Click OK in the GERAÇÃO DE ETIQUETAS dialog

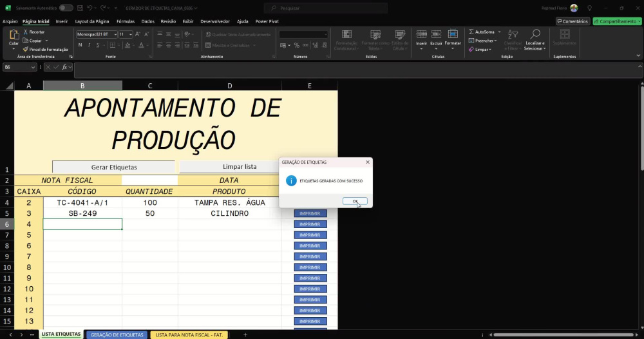[x=355, y=201]
